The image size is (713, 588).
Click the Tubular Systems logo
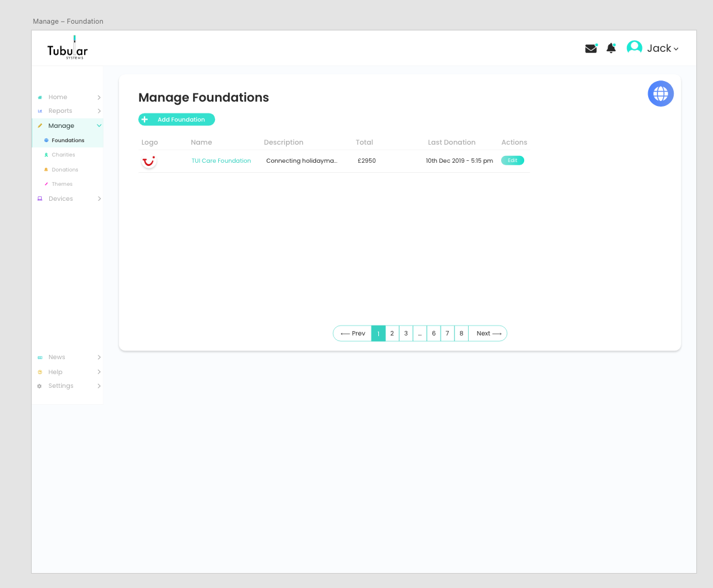pyautogui.click(x=67, y=49)
